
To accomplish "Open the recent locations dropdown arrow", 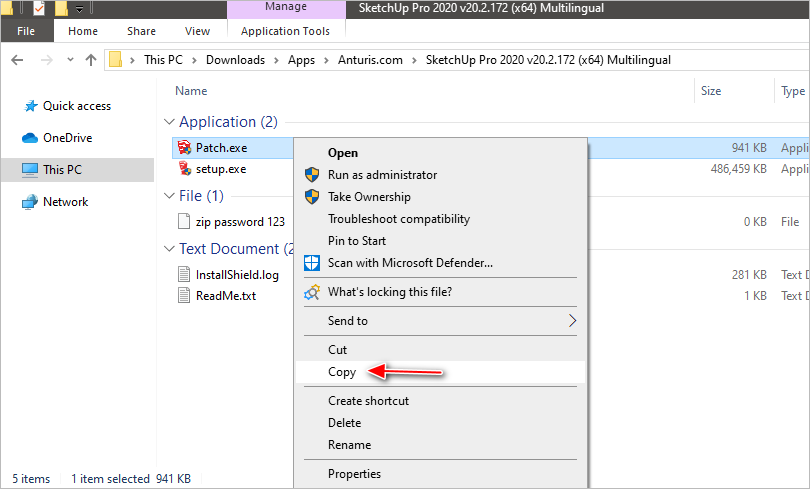I will [68, 60].
